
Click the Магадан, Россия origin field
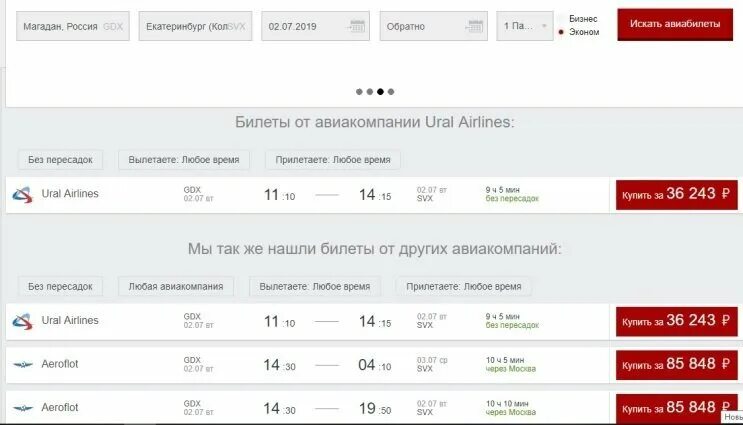pos(72,26)
